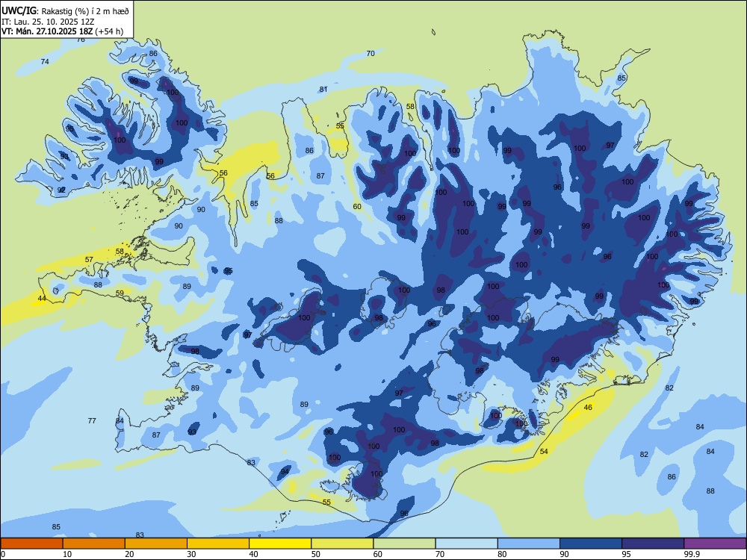Select the '50' legend tick label

pyautogui.click(x=315, y=554)
